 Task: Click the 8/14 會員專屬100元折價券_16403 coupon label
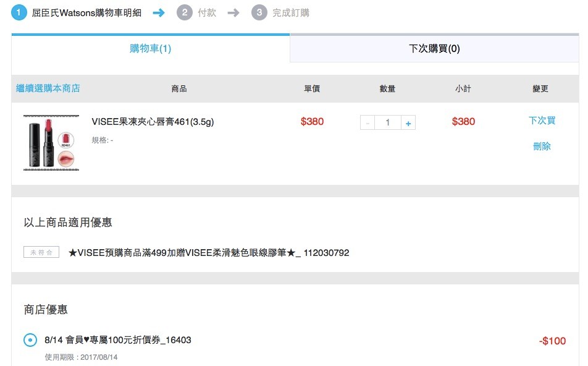[x=118, y=339]
